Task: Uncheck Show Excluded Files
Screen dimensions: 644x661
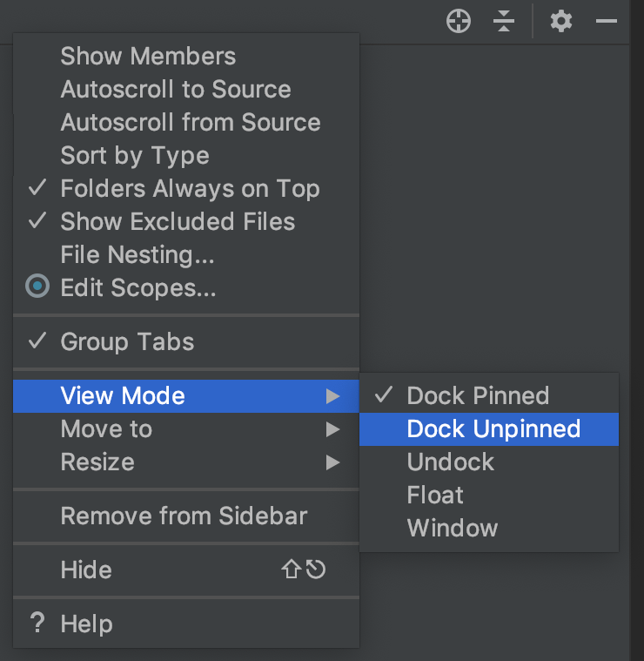Action: (x=186, y=221)
